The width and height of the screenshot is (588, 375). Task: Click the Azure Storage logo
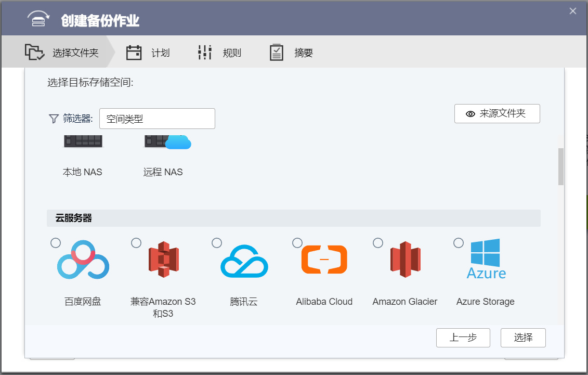tap(486, 258)
